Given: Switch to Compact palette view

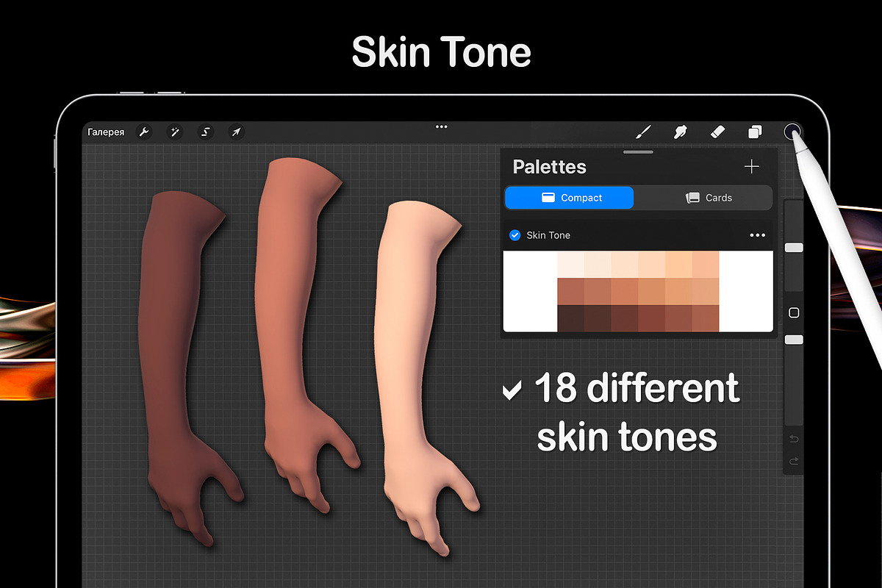Looking at the screenshot, I should [569, 198].
